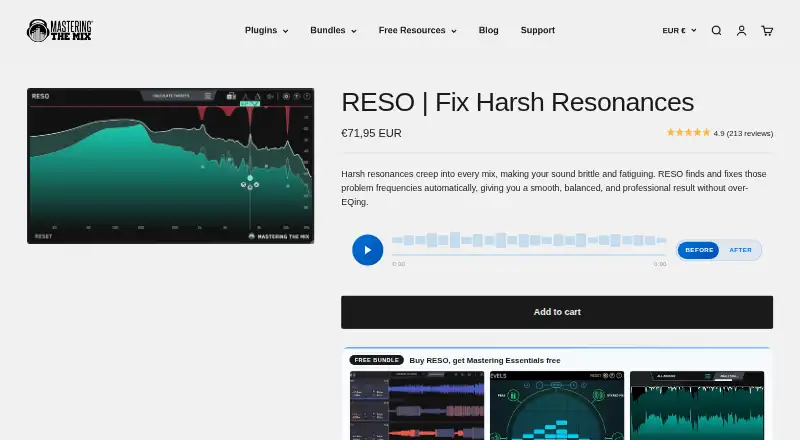Switch the demo to AFTER

click(740, 250)
